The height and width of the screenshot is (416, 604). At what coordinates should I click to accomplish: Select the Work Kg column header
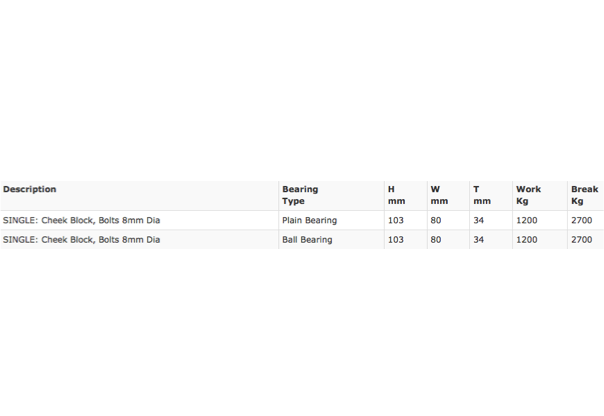click(528, 195)
